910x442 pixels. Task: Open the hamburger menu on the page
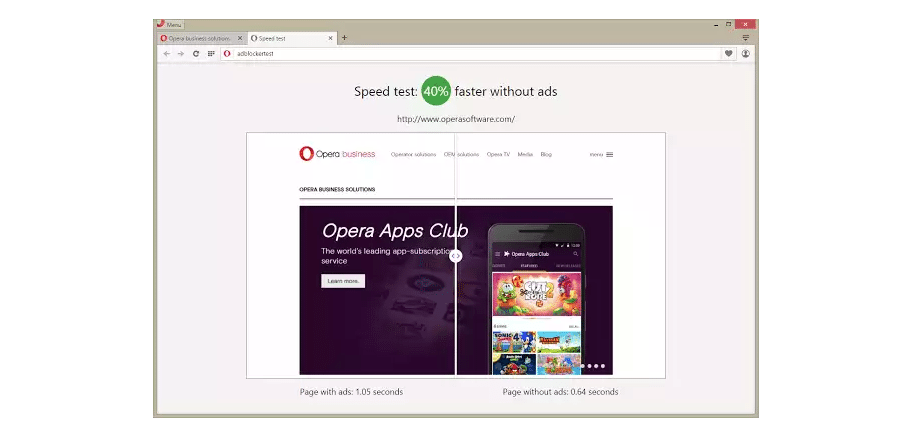coord(601,155)
